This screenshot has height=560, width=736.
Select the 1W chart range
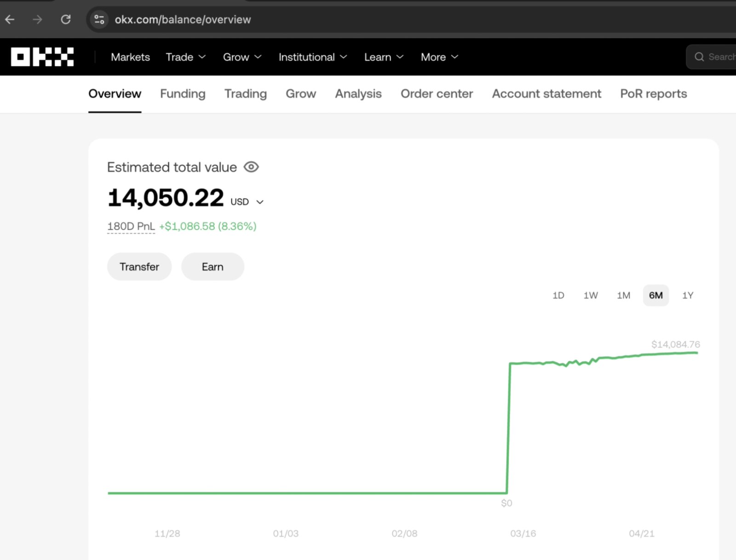pos(591,295)
